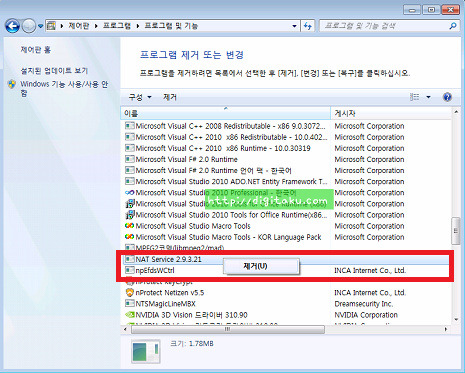The image size is (465, 373).
Task: Click the forward navigation arrow button
Action: [x=29, y=26]
